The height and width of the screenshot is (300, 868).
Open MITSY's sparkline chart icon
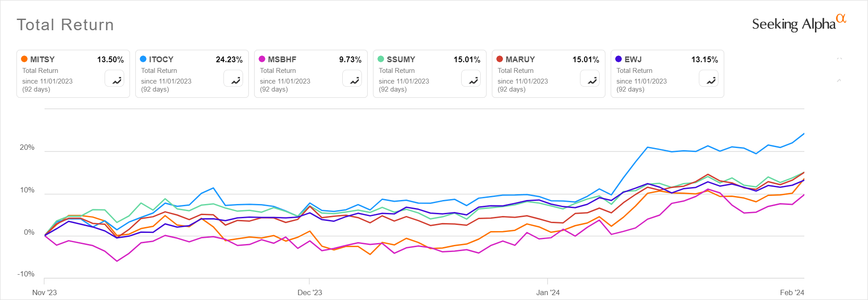pos(115,79)
